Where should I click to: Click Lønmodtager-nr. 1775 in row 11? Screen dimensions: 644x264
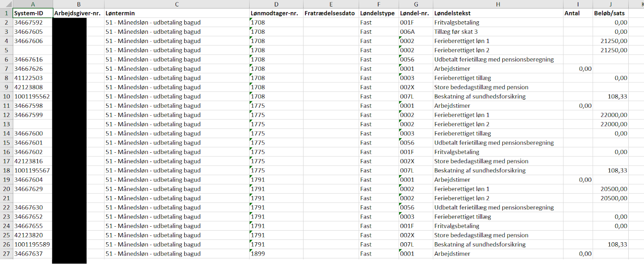(x=276, y=106)
